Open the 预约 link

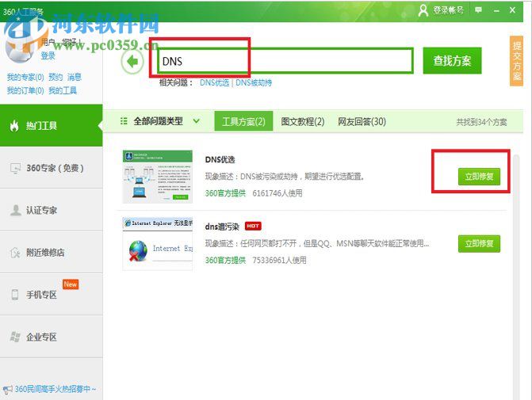point(55,78)
